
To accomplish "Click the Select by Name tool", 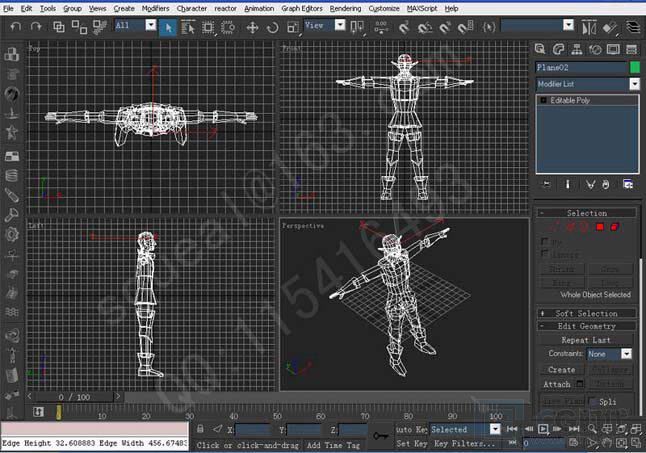I will (x=188, y=28).
